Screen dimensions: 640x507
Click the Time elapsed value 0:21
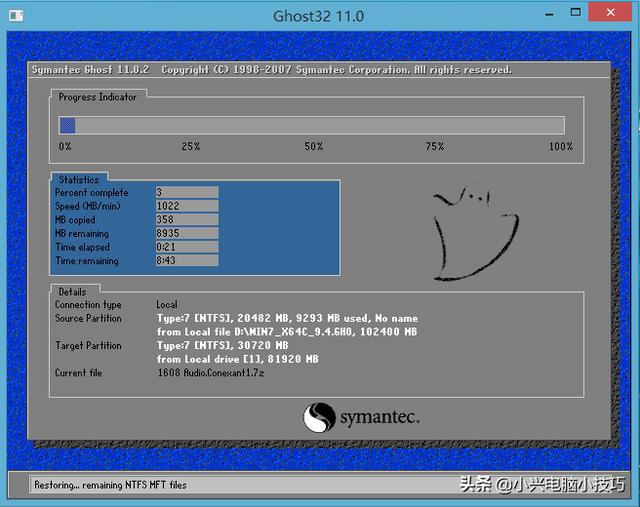pyautogui.click(x=187, y=247)
